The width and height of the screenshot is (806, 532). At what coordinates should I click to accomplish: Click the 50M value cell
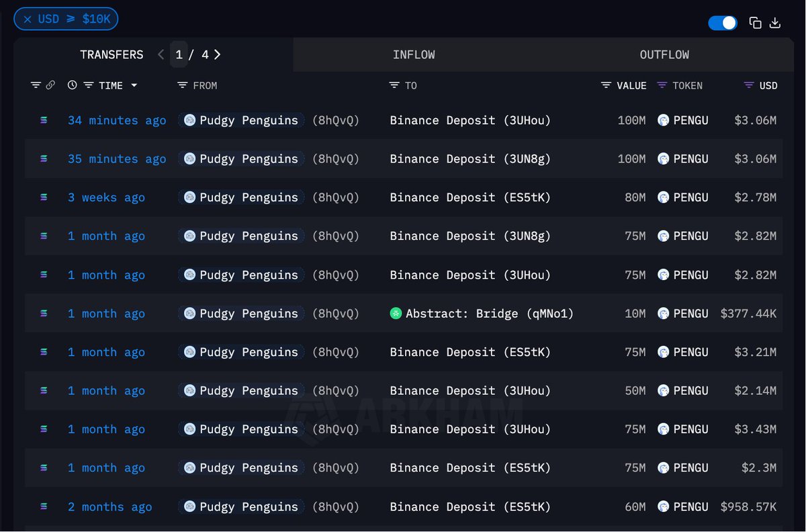(x=635, y=390)
